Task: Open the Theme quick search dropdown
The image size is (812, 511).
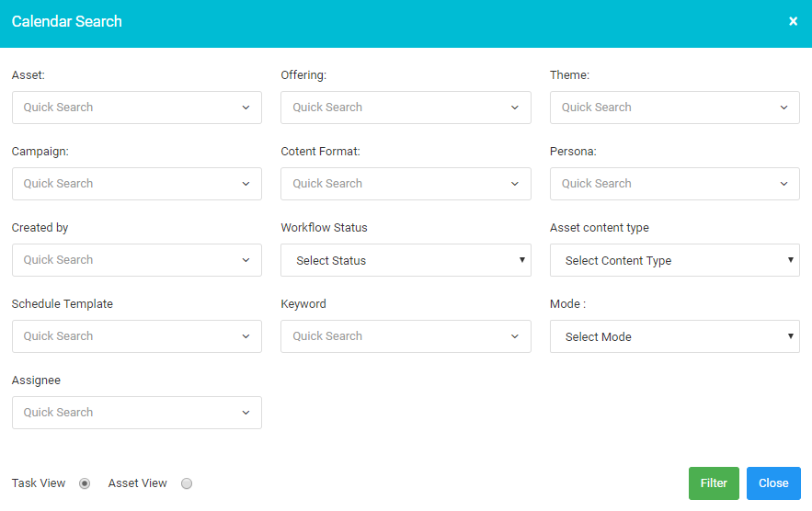Action: pos(675,108)
